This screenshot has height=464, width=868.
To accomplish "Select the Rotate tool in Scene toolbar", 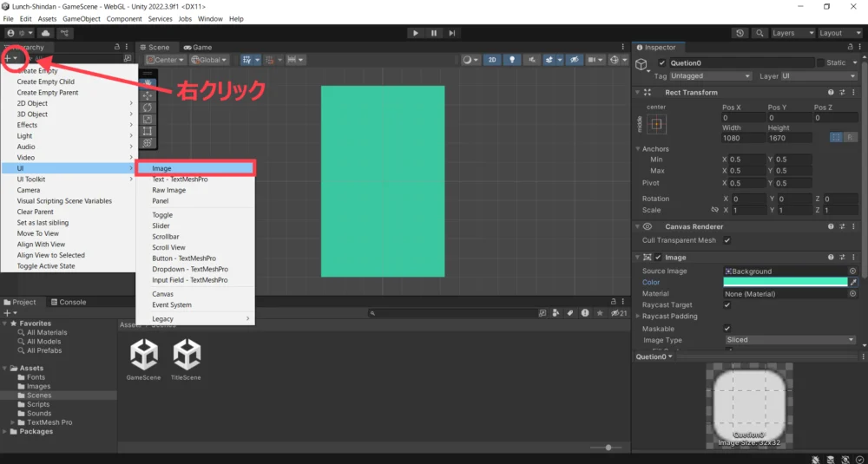I will [148, 108].
